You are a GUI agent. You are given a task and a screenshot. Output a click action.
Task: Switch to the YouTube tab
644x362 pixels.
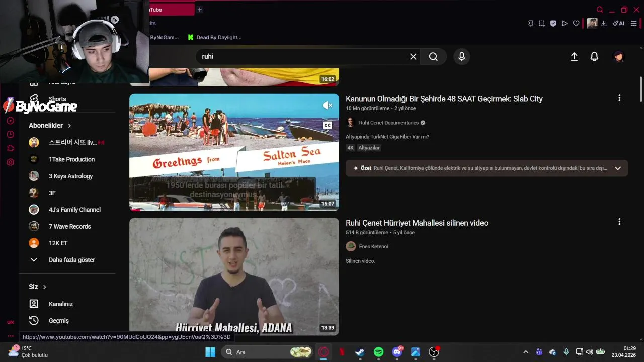172,10
